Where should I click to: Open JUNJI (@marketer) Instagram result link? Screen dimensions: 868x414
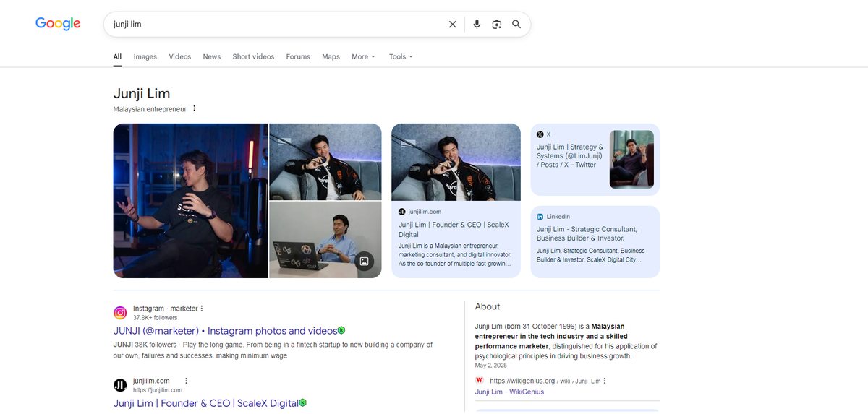[x=225, y=331]
